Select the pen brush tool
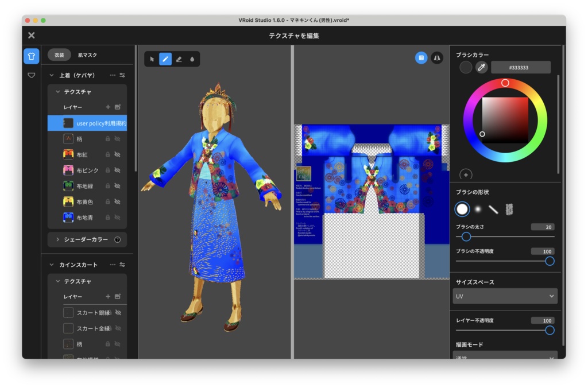Image resolution: width=588 pixels, height=388 pixels. pos(165,59)
